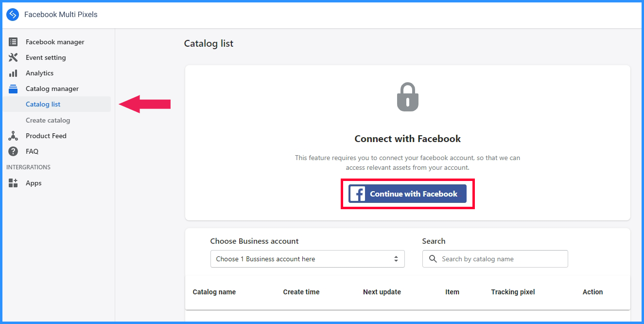Click the FAQ question mark icon

13,151
